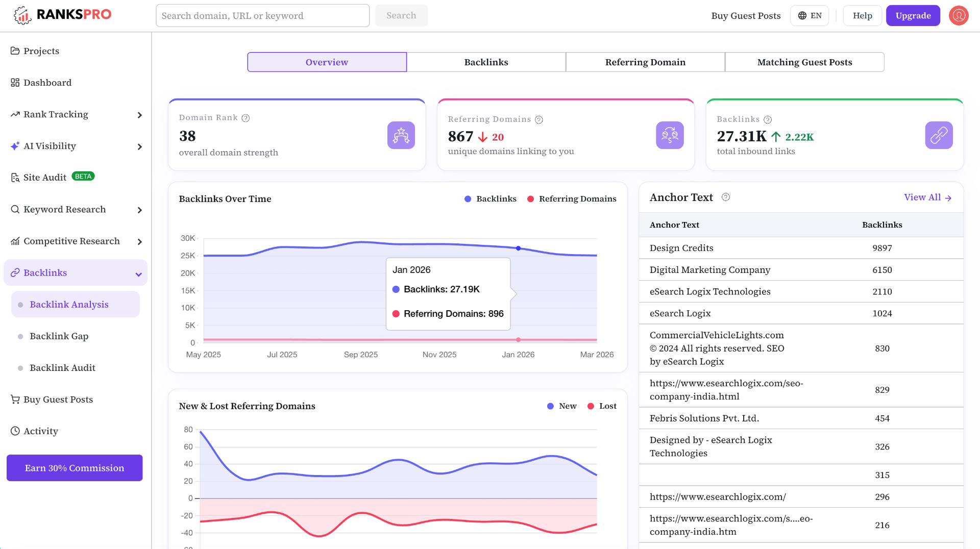Click the Buy Guest Posts cart icon
The image size is (980, 549).
[x=15, y=400]
